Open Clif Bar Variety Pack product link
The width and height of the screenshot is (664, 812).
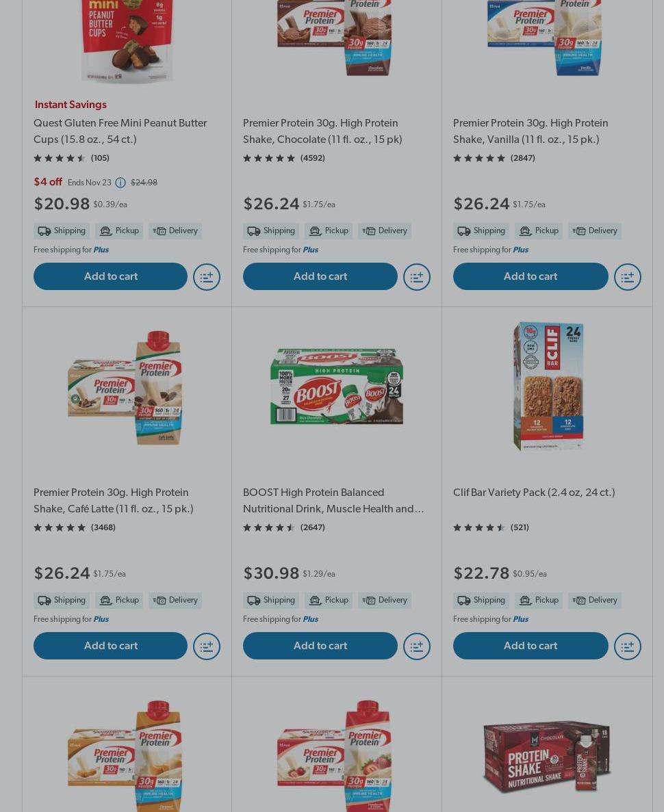coord(533,493)
